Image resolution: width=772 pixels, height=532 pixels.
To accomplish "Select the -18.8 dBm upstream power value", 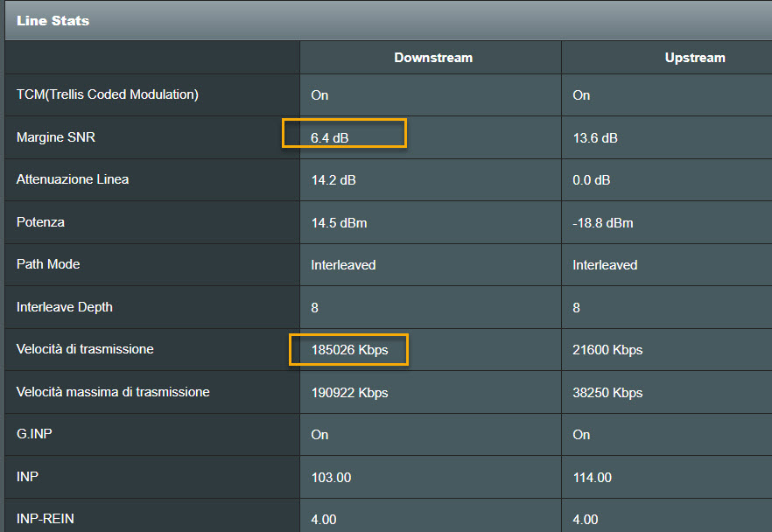I will [602, 223].
